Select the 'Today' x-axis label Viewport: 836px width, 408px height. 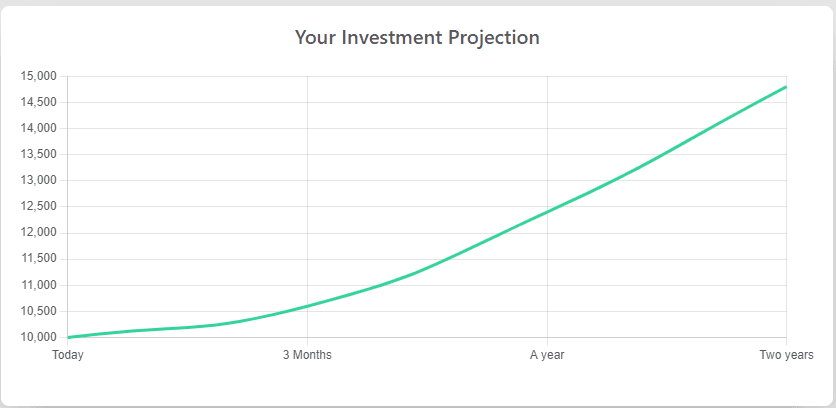pos(68,355)
